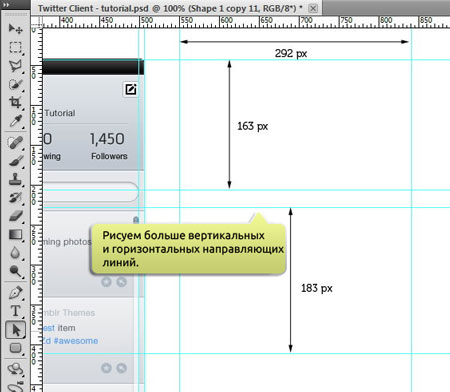Choose the Blur tool
Screen dimensions: 450x392
(x=15, y=253)
